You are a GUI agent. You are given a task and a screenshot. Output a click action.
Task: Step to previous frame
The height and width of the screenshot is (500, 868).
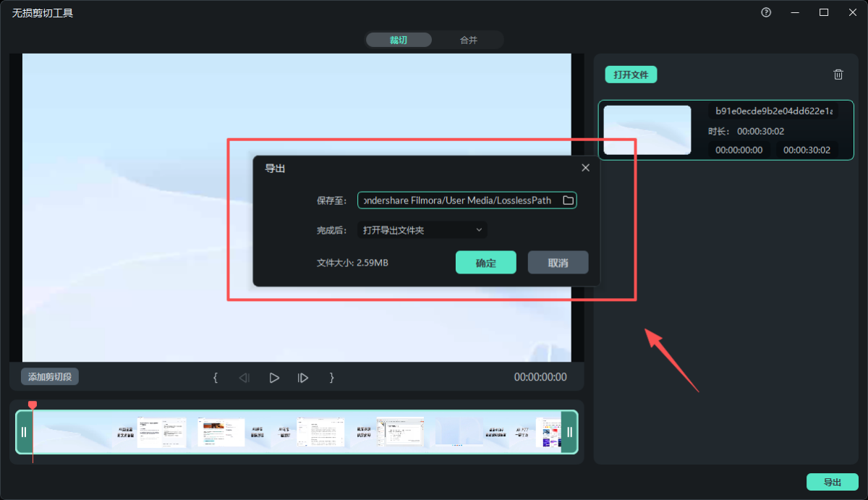[244, 378]
